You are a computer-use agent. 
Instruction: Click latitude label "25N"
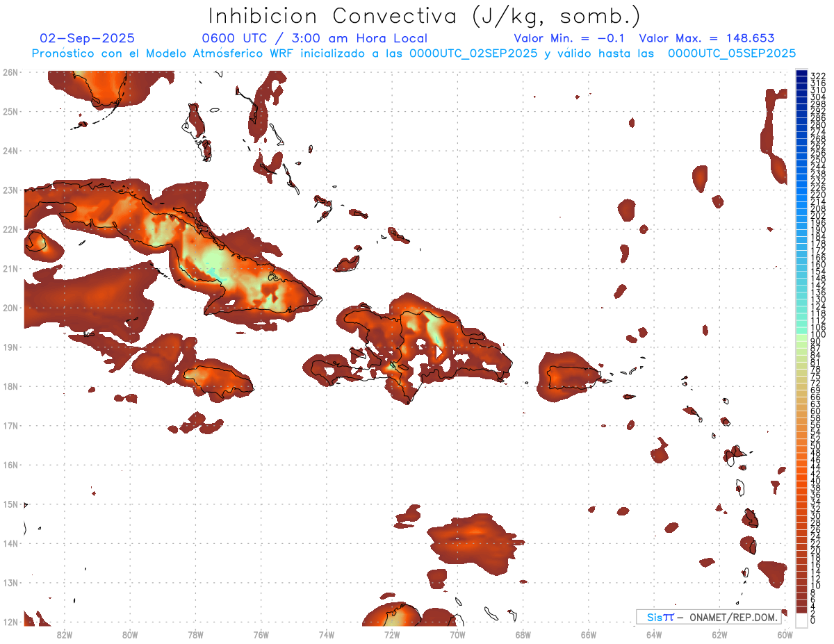click(10, 111)
